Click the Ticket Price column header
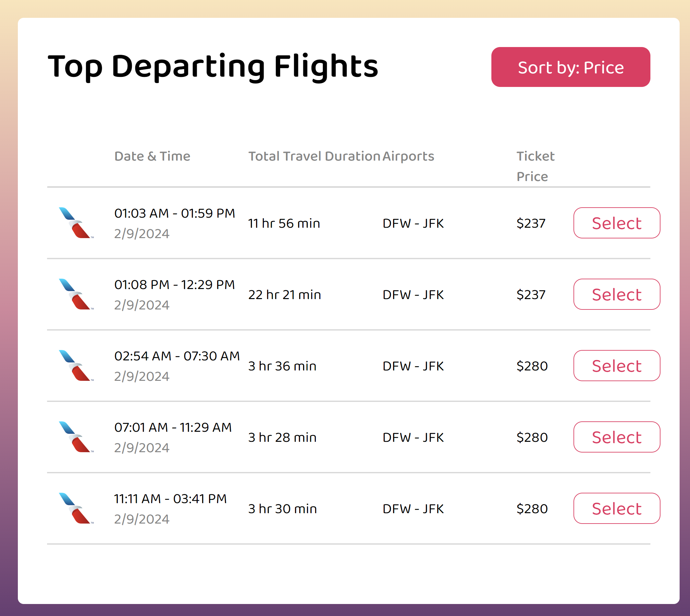The image size is (690, 616). tap(535, 166)
